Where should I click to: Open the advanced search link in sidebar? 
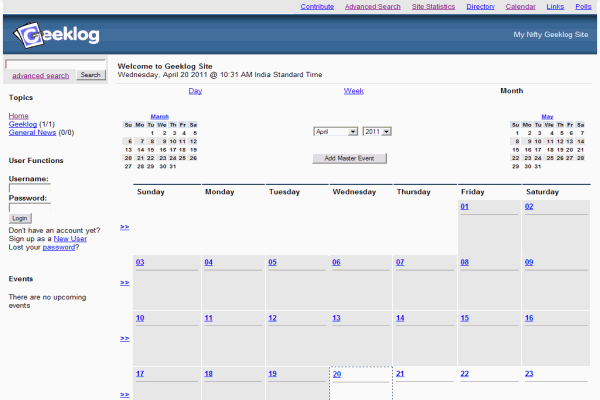click(x=41, y=75)
